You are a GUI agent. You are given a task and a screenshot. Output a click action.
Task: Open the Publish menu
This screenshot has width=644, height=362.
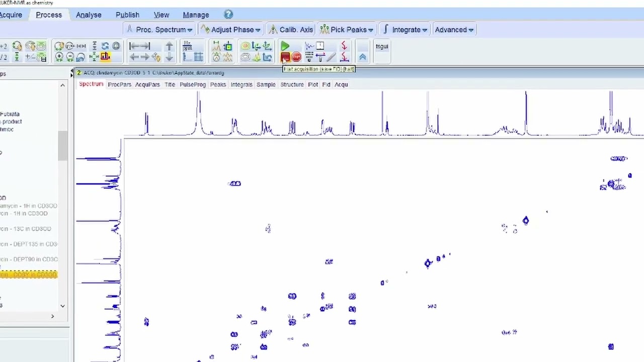click(127, 15)
